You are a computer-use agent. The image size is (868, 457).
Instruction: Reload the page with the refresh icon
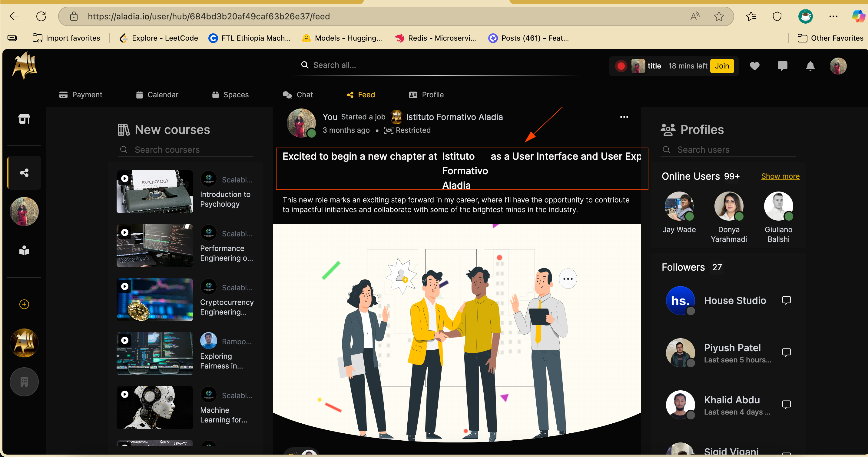[x=41, y=16]
